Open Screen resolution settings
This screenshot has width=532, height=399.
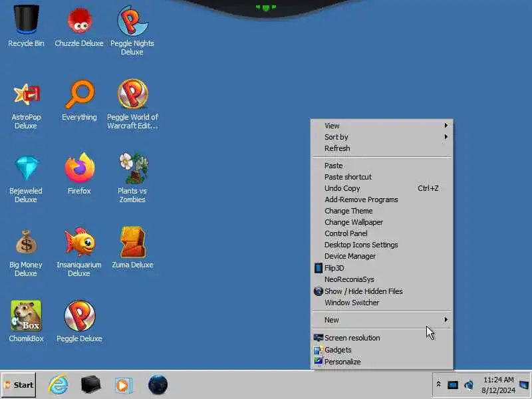click(382, 338)
